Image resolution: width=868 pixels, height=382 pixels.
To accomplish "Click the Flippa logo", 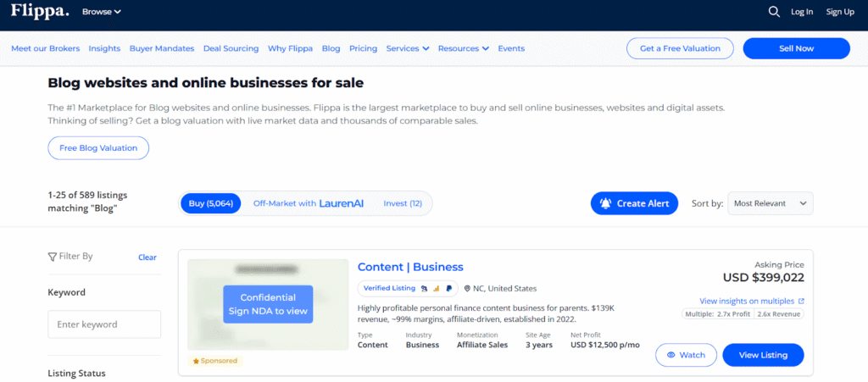I will click(x=40, y=11).
